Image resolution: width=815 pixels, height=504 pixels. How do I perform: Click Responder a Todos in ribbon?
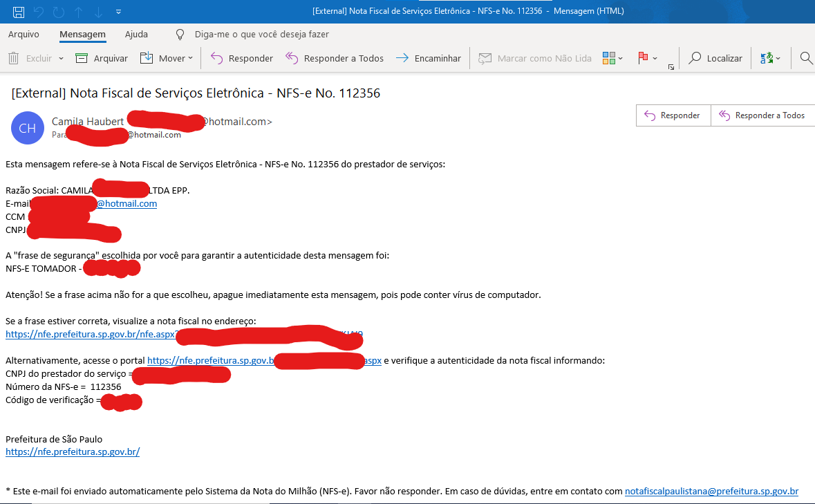(335, 58)
